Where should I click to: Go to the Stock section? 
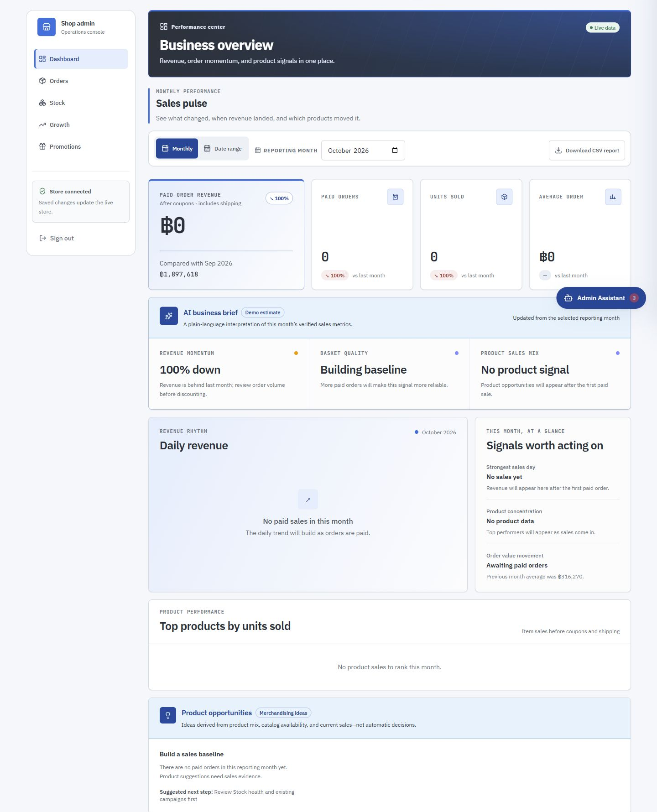click(x=81, y=103)
